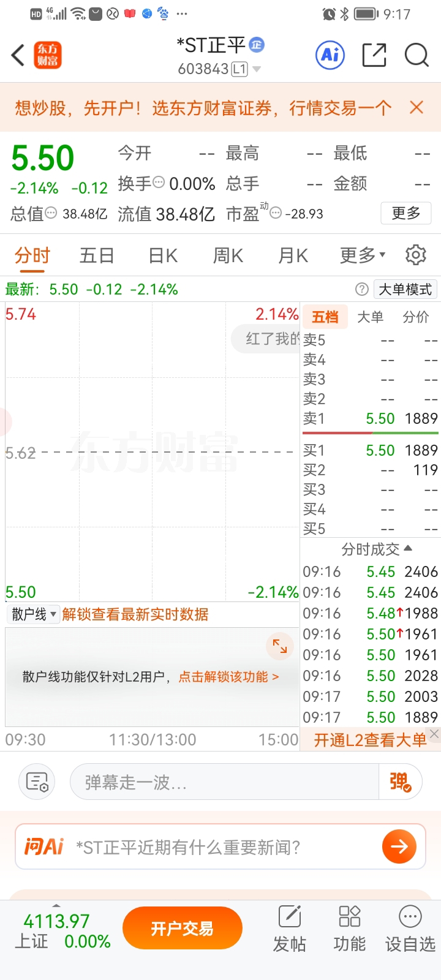Tap the 总值 info icon
441x980 pixels.
coord(51,213)
